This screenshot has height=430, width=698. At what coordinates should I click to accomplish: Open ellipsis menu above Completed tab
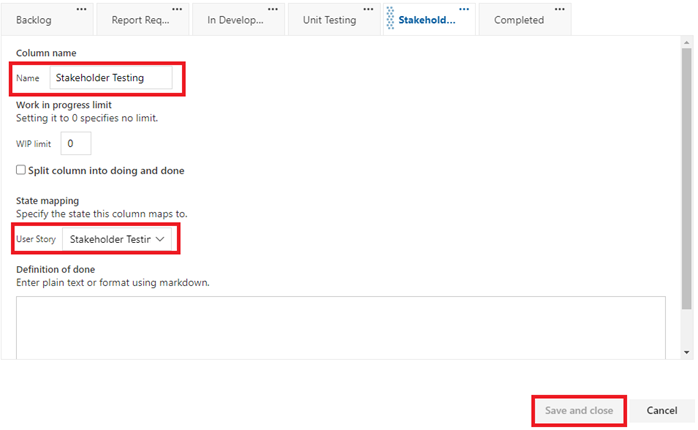pyautogui.click(x=559, y=8)
